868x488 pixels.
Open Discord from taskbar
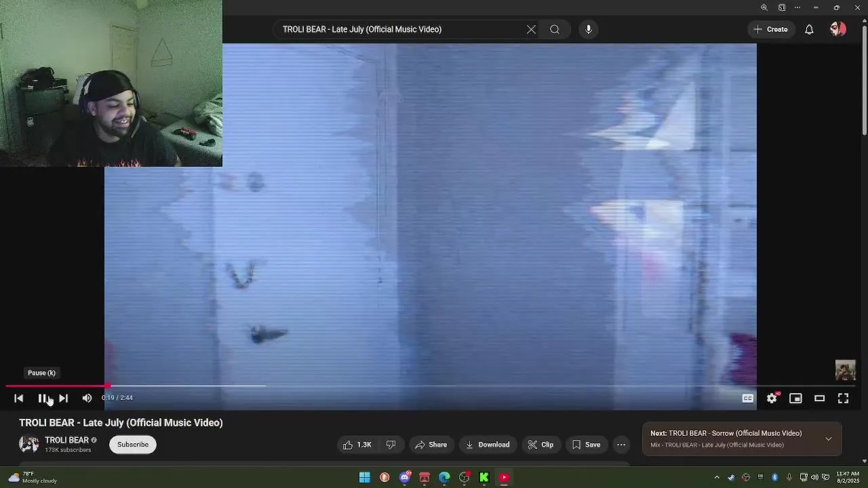pos(405,477)
